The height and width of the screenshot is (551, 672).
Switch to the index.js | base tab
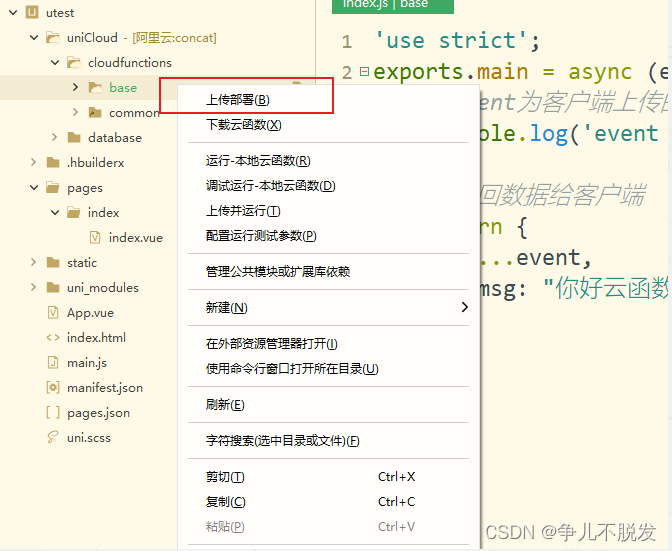click(393, 5)
